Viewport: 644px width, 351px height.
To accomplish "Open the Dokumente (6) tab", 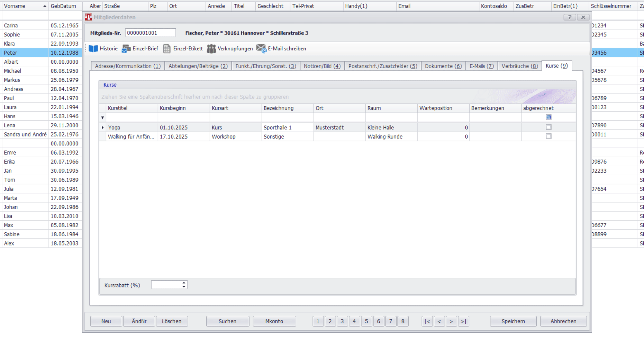I will (x=443, y=66).
